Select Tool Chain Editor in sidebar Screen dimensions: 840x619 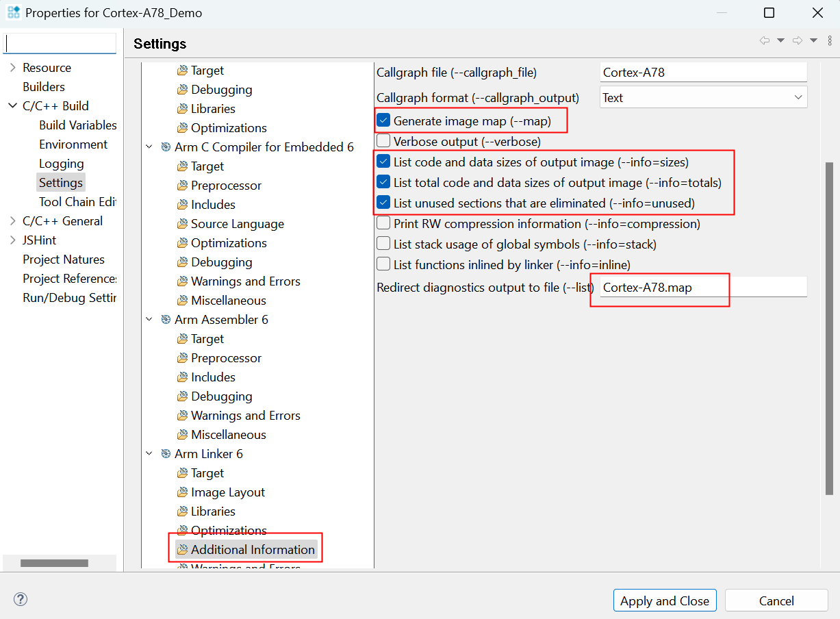click(x=77, y=202)
